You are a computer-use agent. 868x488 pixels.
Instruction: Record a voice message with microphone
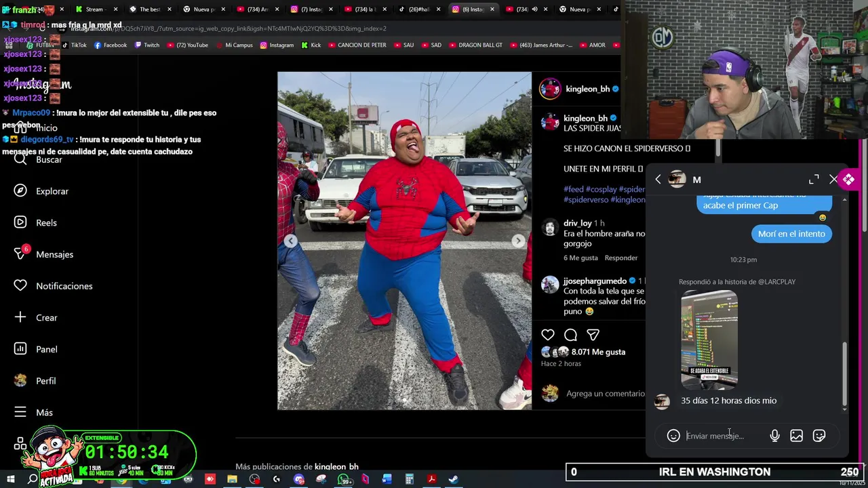(774, 436)
